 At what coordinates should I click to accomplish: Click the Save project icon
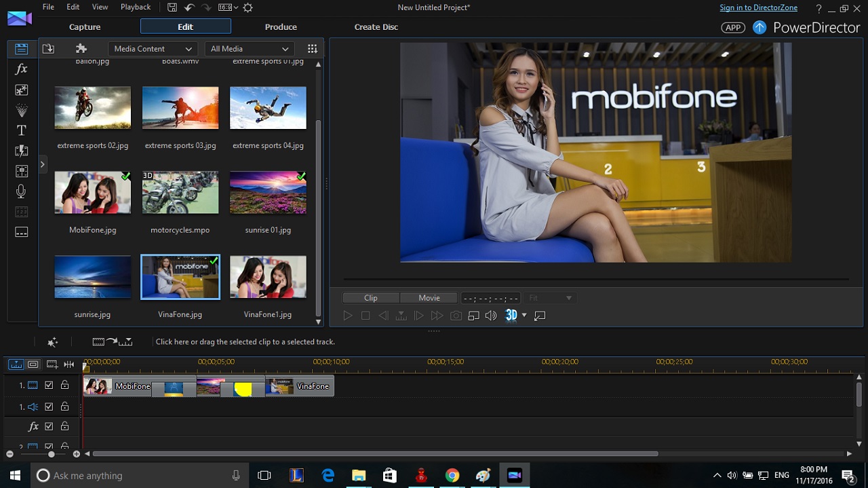click(172, 7)
